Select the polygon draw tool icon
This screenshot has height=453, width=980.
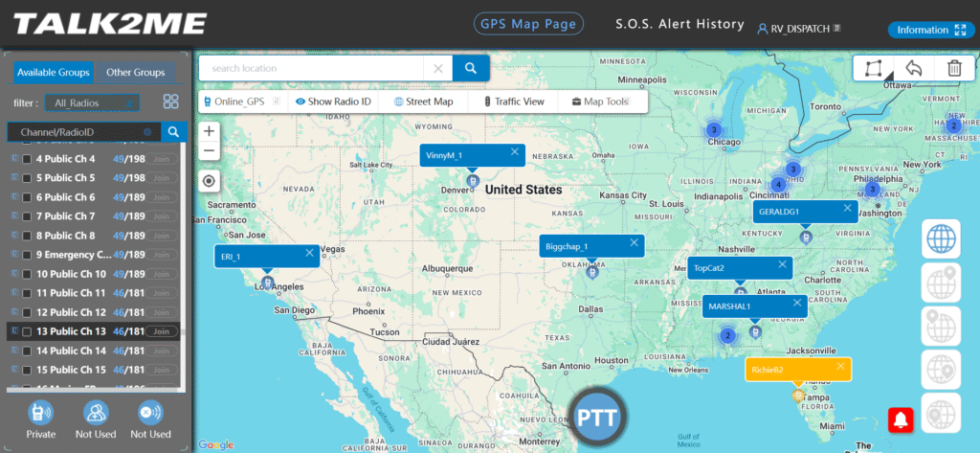(872, 68)
